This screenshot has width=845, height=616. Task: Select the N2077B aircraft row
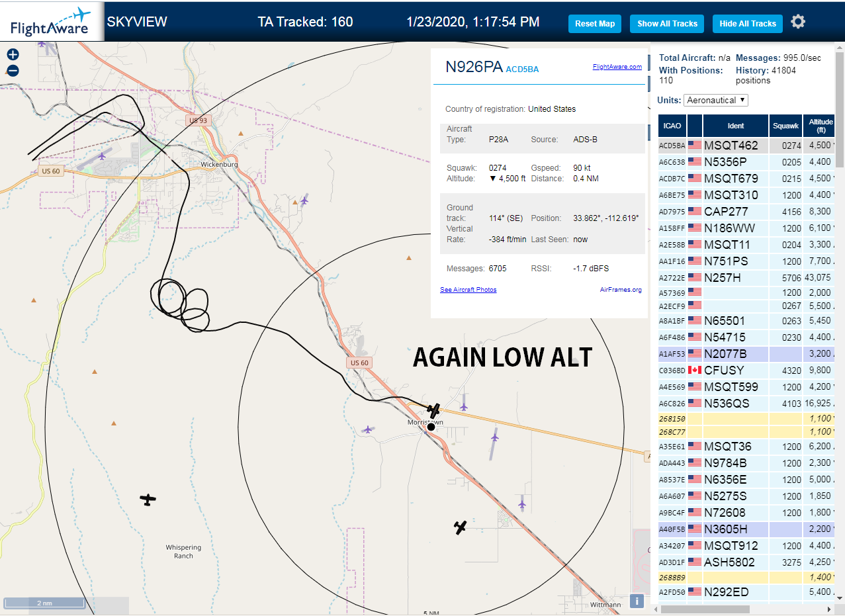tap(746, 354)
